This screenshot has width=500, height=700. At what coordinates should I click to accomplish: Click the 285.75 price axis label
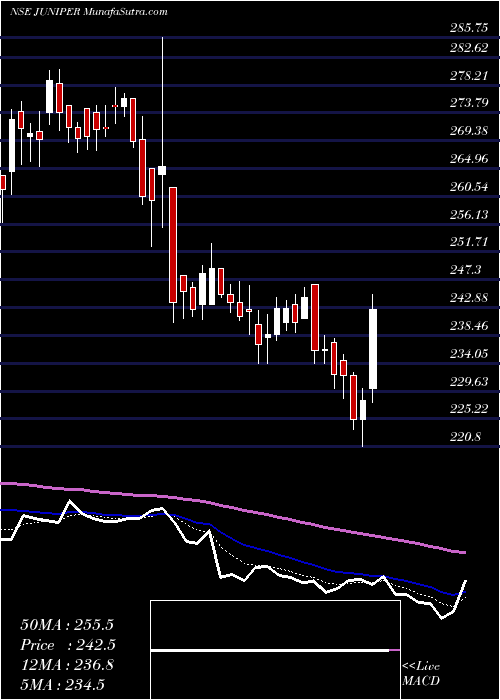tap(468, 29)
